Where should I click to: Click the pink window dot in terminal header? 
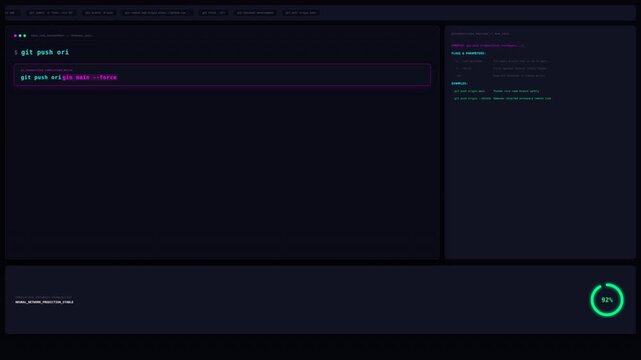(16, 36)
